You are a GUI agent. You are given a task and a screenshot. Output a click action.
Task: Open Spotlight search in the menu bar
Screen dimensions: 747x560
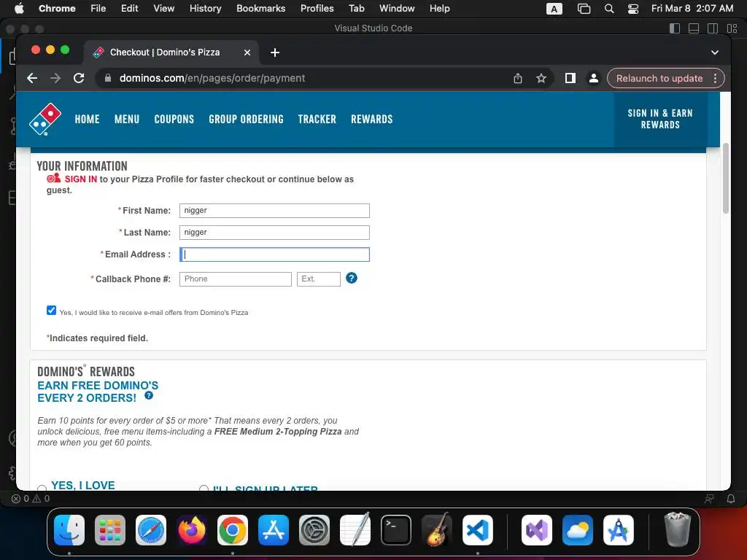coord(609,9)
